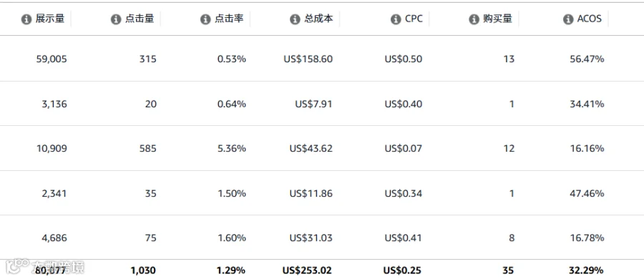Click the 总成本 column header text
Viewport: 644px width, 279px height.
[x=318, y=19]
